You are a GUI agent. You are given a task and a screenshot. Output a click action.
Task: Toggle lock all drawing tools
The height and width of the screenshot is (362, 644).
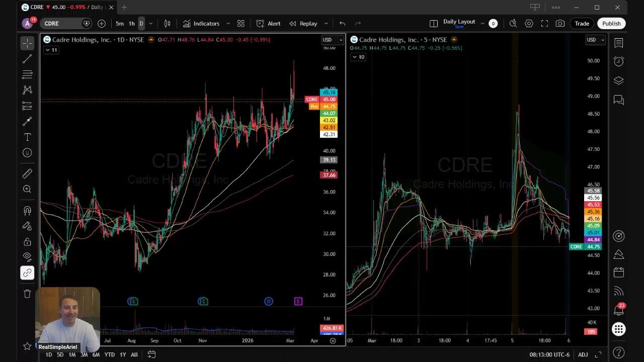pyautogui.click(x=27, y=242)
